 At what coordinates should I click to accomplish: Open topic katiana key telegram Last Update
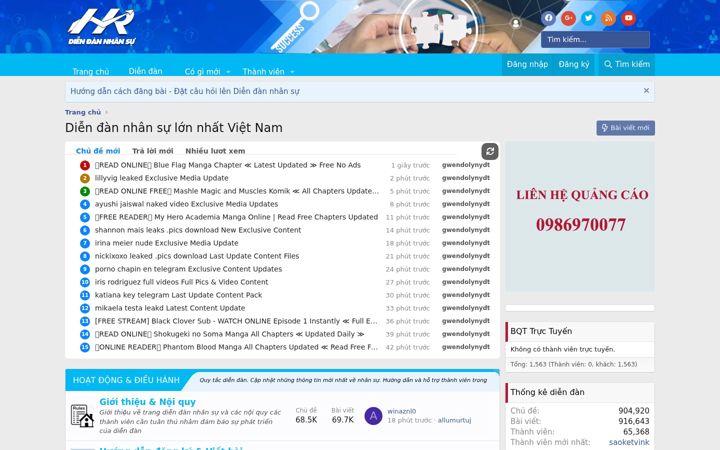pyautogui.click(x=178, y=295)
